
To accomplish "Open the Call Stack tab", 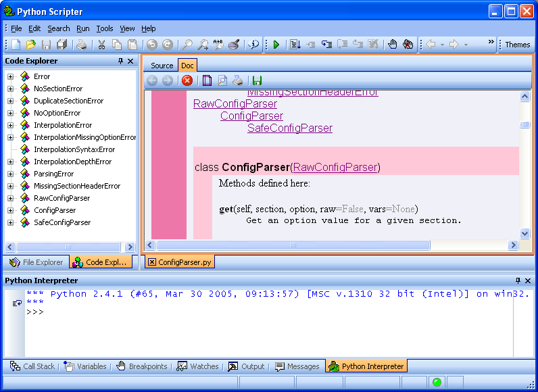I will coord(32,366).
